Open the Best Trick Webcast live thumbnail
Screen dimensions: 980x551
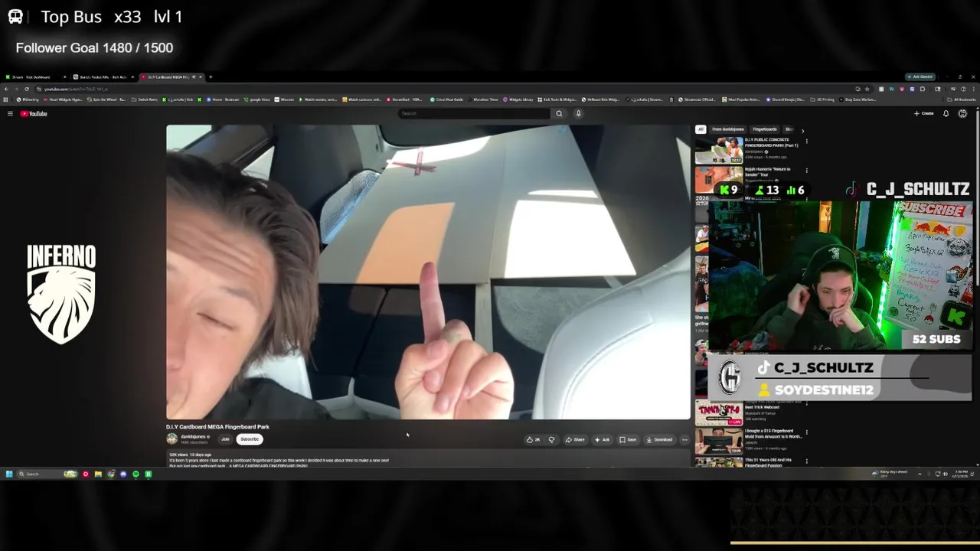[719, 413]
